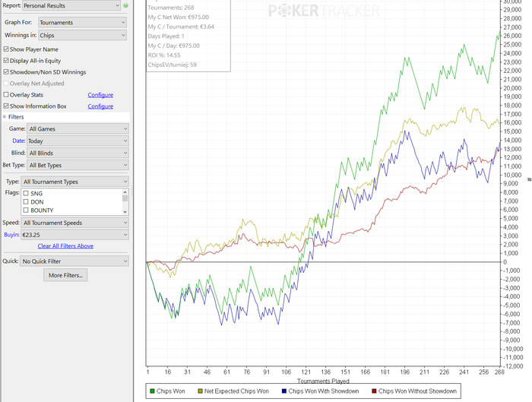The height and width of the screenshot is (402, 532).
Task: Click Tournaments Played axis label
Action: [x=323, y=381]
